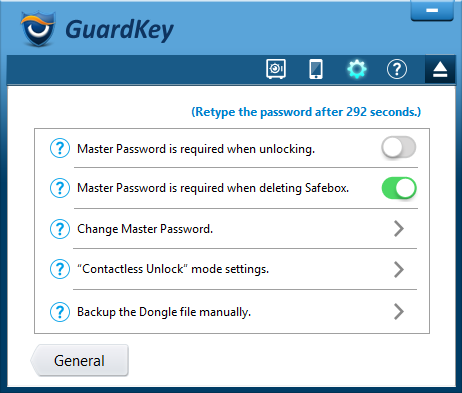Select "Backup the Dongle file manually." text
Screen dimensions: 462x393
tap(164, 312)
